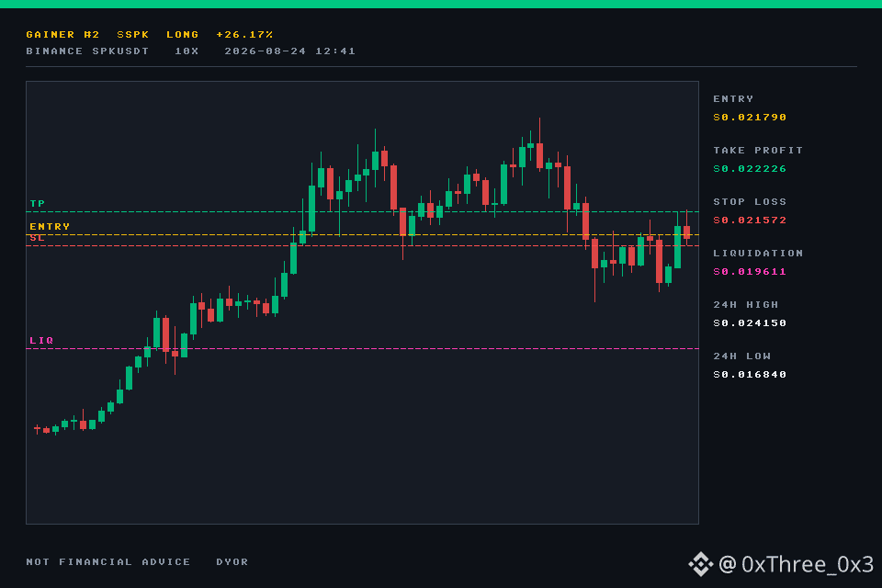Click the 10X leverage text
Viewport: 882px width, 588px height.
(x=187, y=51)
